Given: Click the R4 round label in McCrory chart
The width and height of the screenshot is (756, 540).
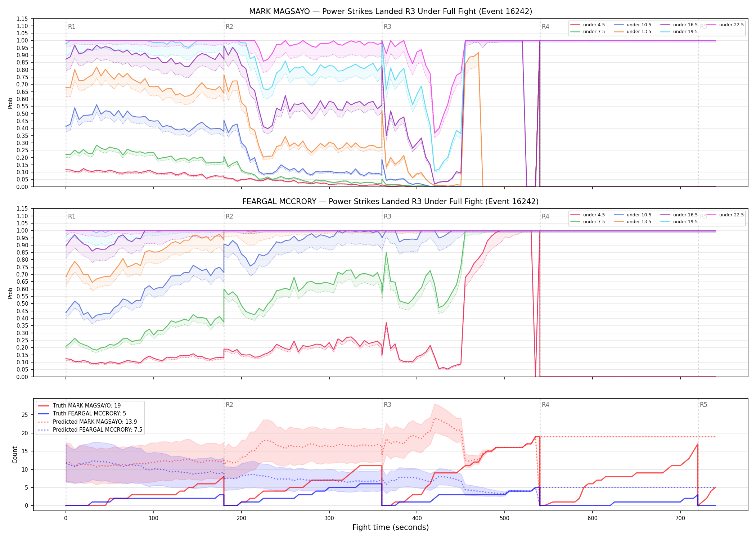Looking at the screenshot, I should pos(545,216).
